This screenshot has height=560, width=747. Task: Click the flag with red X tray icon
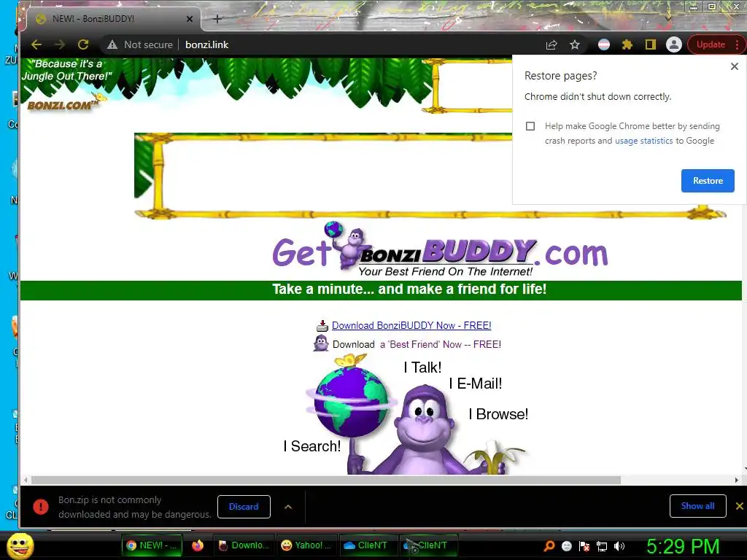pyautogui.click(x=584, y=546)
